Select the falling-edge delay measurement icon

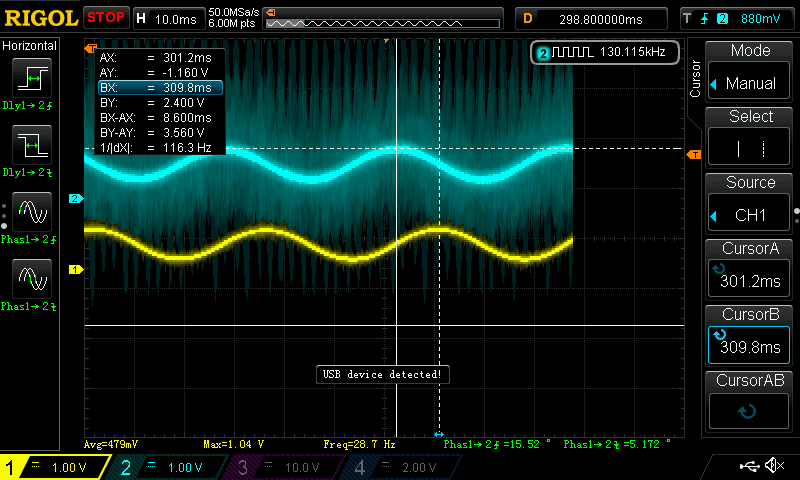click(x=32, y=145)
